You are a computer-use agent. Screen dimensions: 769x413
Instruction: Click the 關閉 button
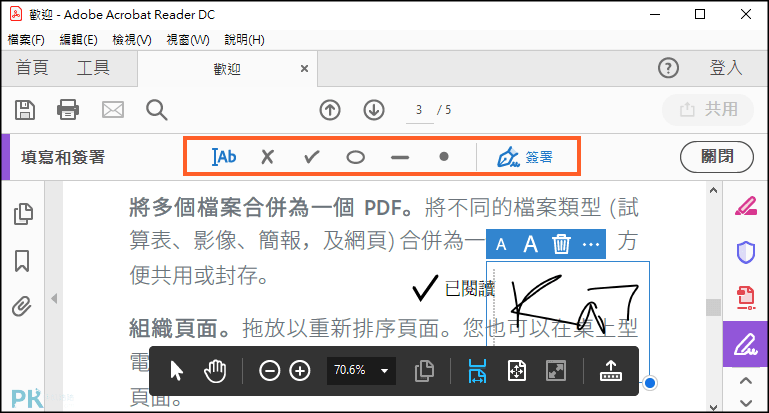(x=717, y=157)
